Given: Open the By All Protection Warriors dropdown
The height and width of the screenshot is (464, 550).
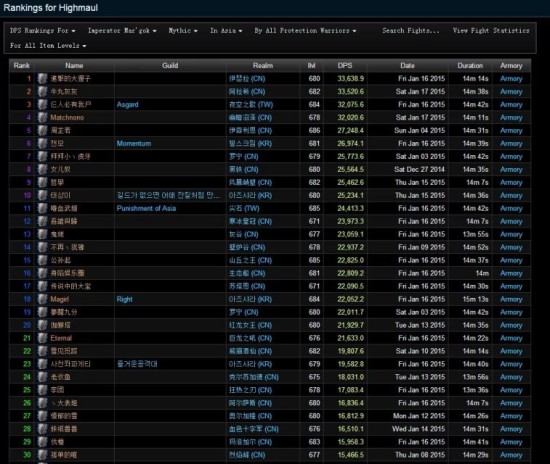Looking at the screenshot, I should click(x=305, y=31).
